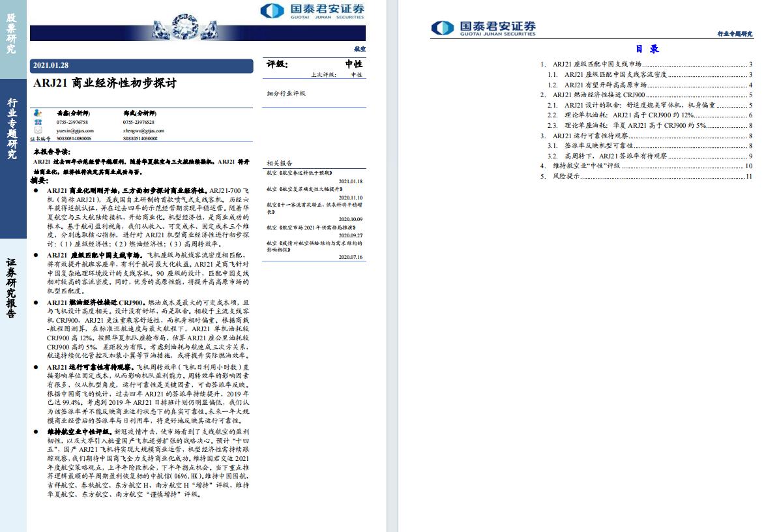Click the title 'ARJ21 商业经济性初步探讨'
The image size is (779, 532).
tap(104, 83)
